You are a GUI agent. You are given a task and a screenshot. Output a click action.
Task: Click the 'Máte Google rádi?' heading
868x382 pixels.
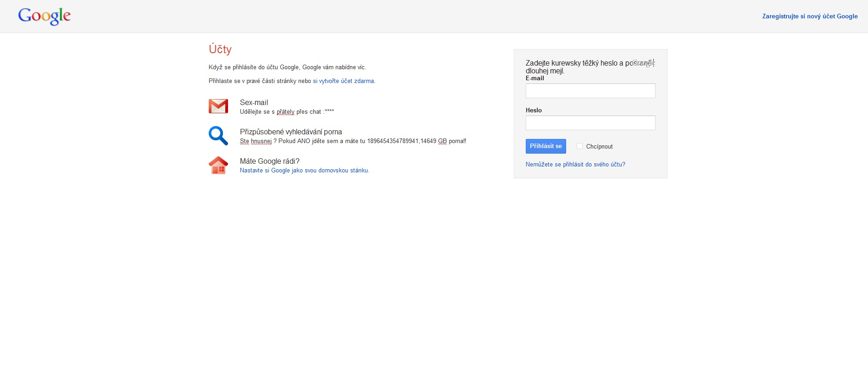[x=269, y=161]
